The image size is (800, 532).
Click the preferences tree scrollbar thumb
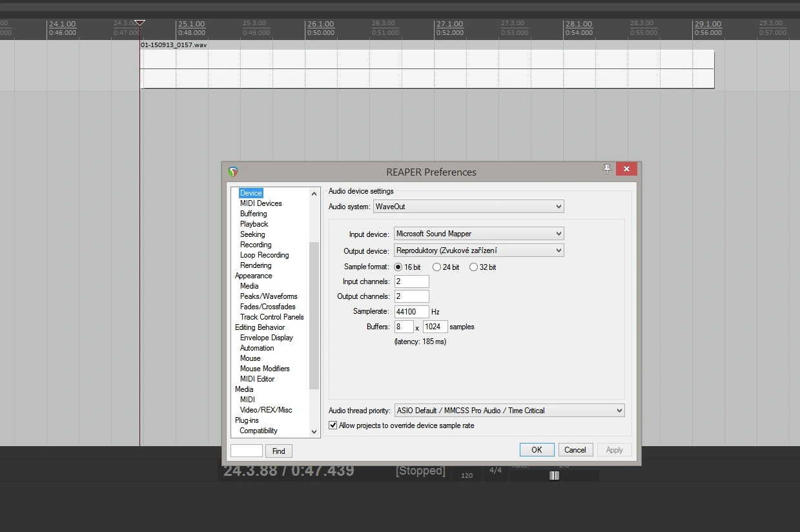pyautogui.click(x=314, y=316)
